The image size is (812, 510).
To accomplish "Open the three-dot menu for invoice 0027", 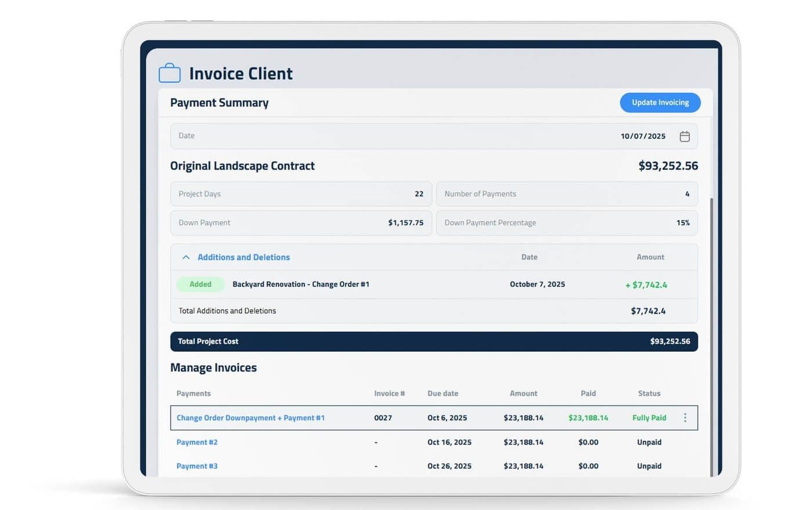I will (685, 418).
